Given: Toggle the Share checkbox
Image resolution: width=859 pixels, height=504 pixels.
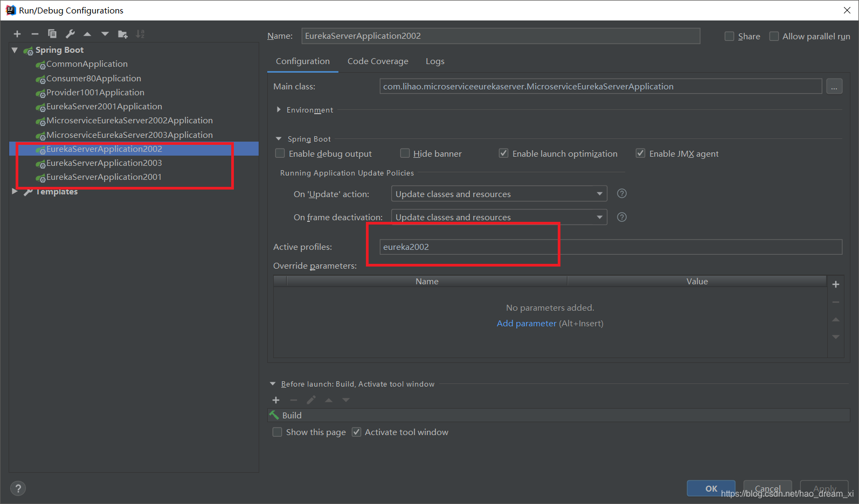Looking at the screenshot, I should point(729,36).
